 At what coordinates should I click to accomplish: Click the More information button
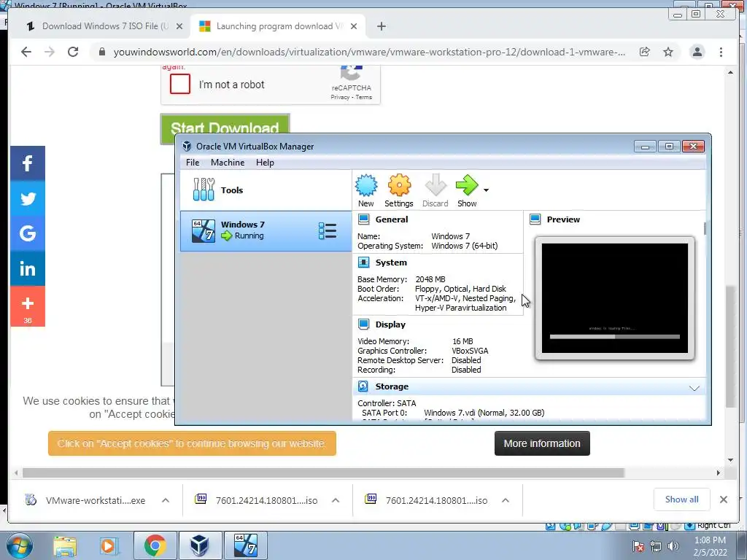(x=542, y=443)
